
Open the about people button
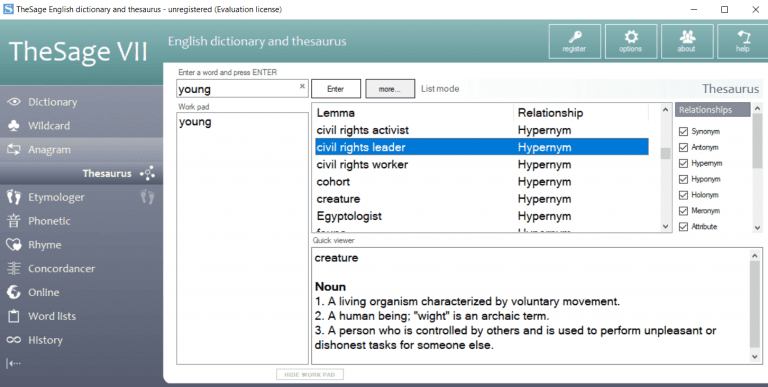pyautogui.click(x=686, y=42)
